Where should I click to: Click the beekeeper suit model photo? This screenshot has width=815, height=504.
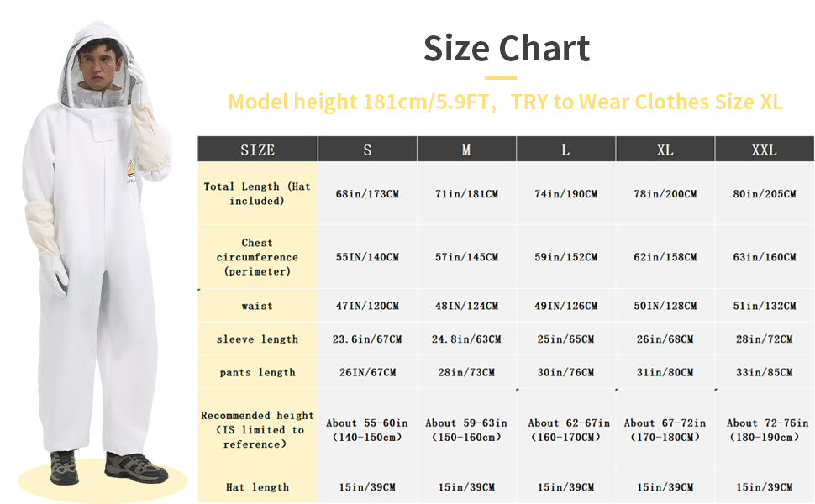pos(99,252)
